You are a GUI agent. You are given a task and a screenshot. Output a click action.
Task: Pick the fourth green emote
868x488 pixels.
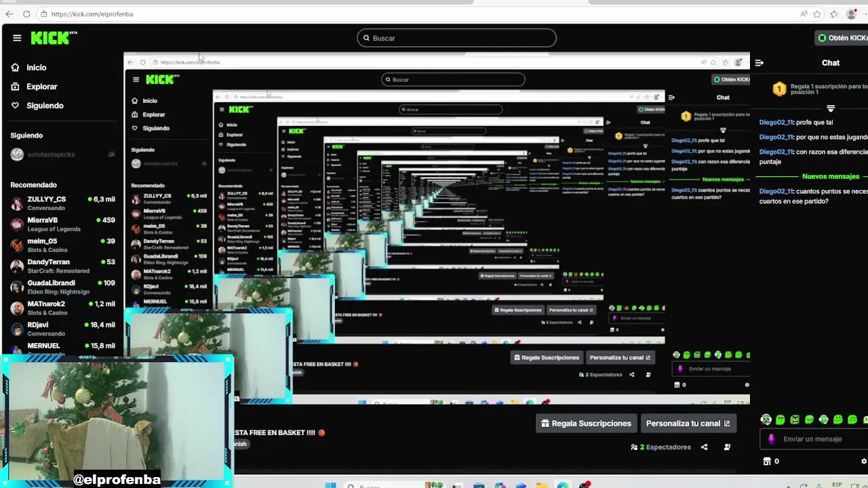(809, 420)
